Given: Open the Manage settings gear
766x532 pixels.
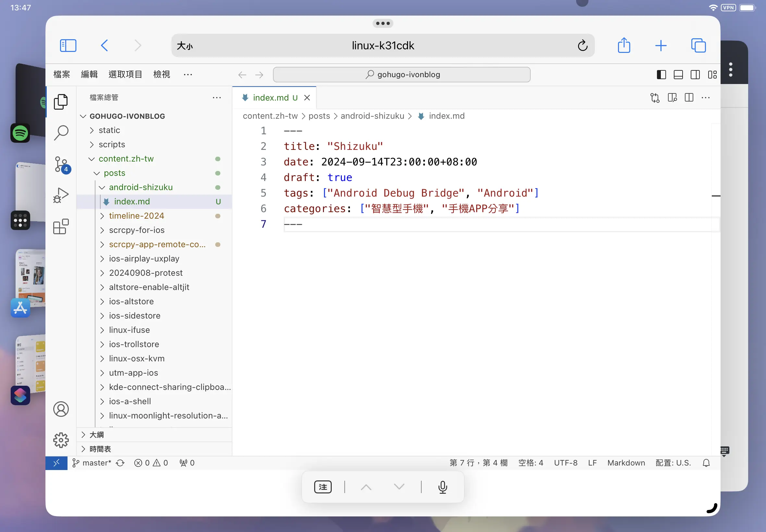Looking at the screenshot, I should 61,440.
